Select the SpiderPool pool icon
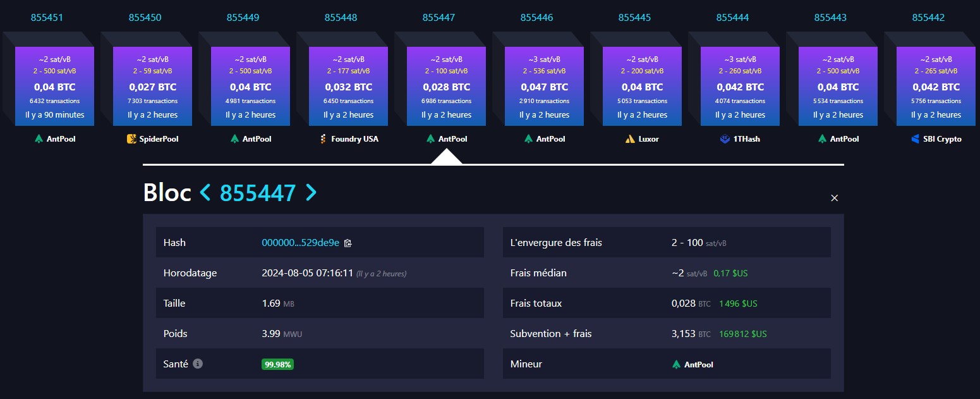 click(130, 138)
